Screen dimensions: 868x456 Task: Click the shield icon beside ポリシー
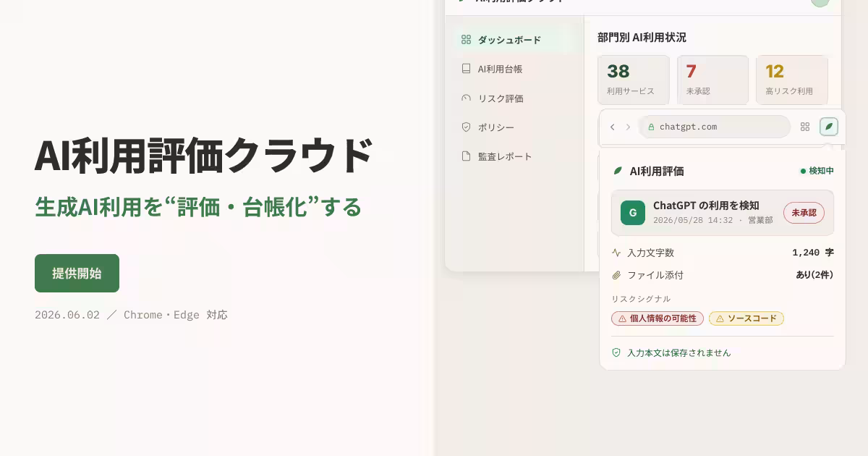click(x=466, y=127)
